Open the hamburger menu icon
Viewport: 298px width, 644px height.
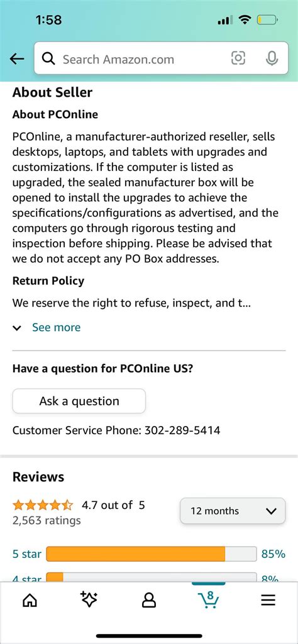268,601
